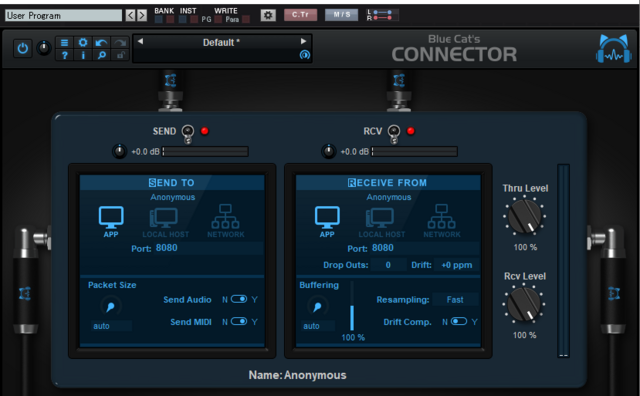
Task: Click the undo arrow icon
Action: click(x=101, y=42)
